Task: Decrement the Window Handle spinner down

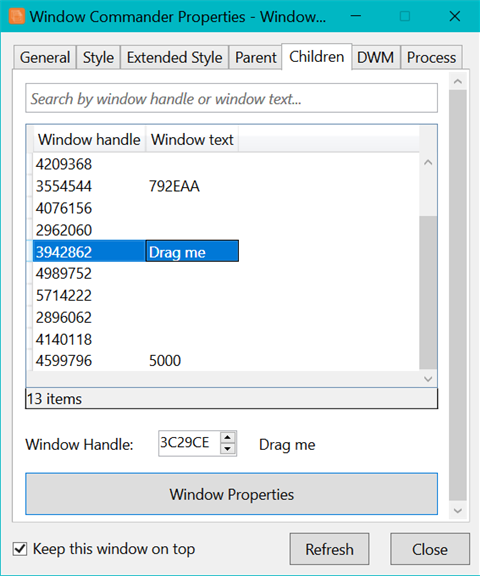Action: (x=228, y=449)
